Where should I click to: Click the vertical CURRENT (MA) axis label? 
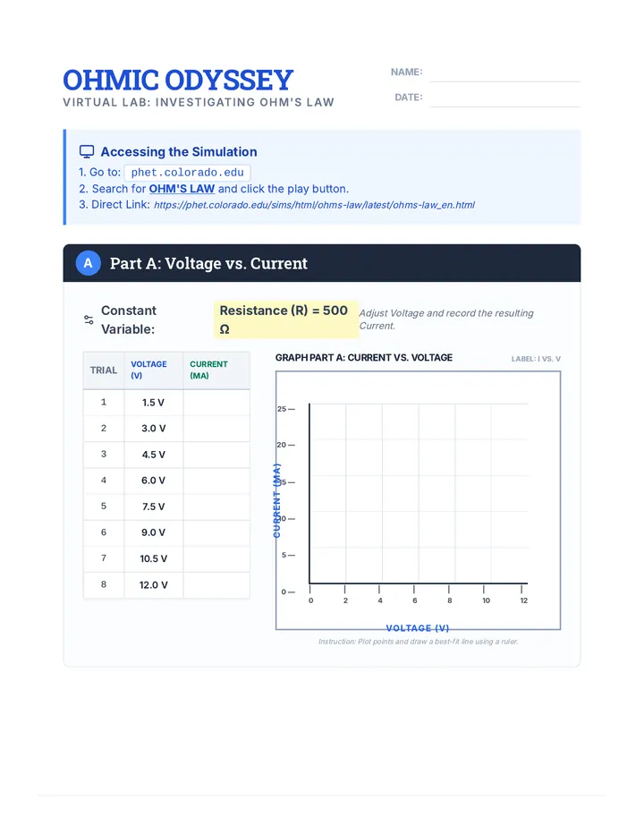tap(276, 500)
